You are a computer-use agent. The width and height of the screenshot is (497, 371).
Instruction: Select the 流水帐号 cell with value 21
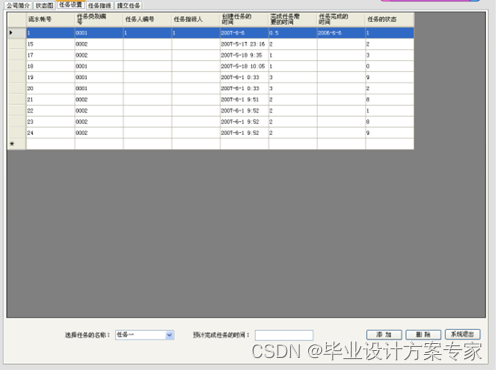click(x=50, y=99)
